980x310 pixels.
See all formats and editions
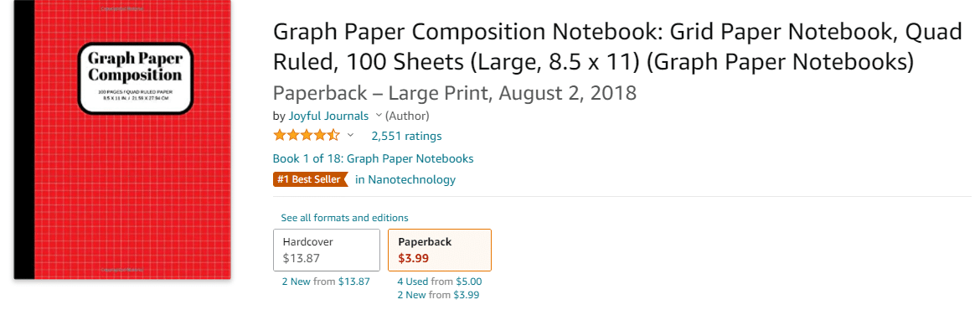[344, 218]
